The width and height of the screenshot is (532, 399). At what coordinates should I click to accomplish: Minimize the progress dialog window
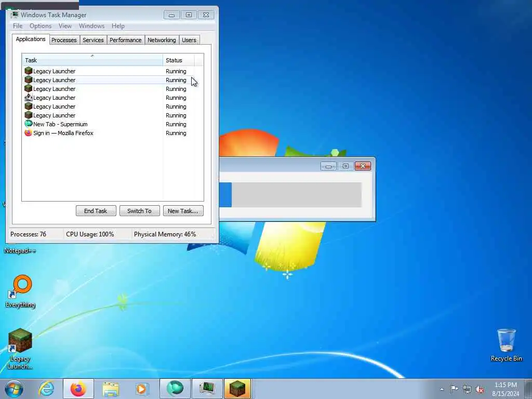coord(328,166)
